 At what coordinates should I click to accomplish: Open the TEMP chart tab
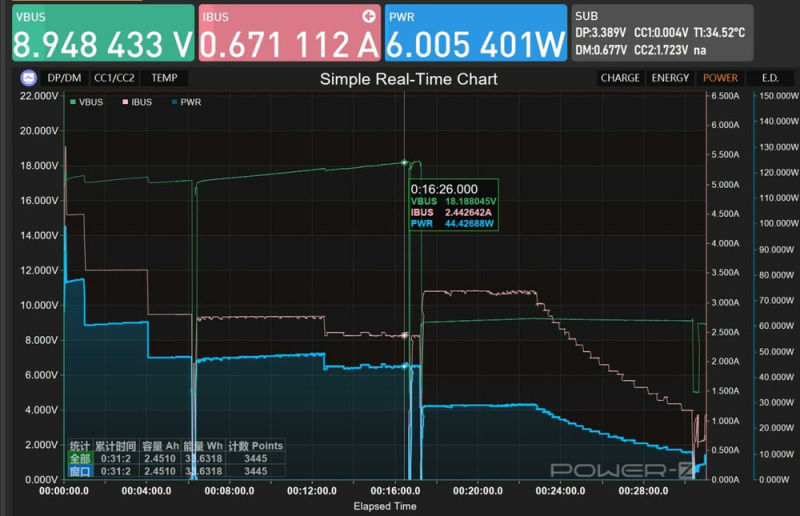tap(164, 78)
